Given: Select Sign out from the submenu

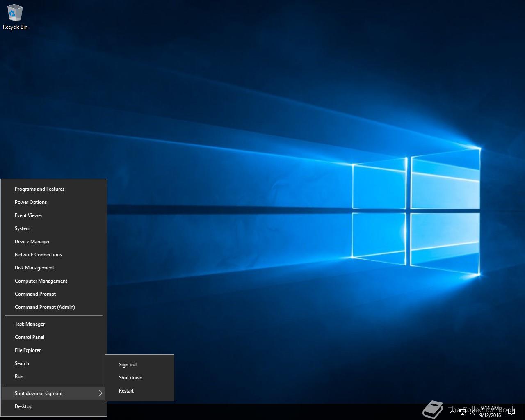Looking at the screenshot, I should coord(128,365).
